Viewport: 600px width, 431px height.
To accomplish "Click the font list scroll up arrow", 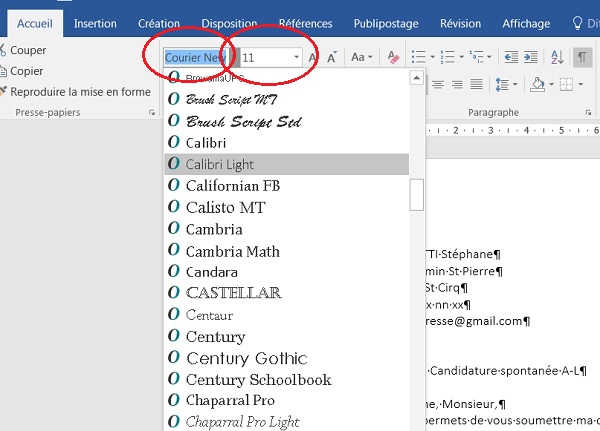I will point(416,78).
